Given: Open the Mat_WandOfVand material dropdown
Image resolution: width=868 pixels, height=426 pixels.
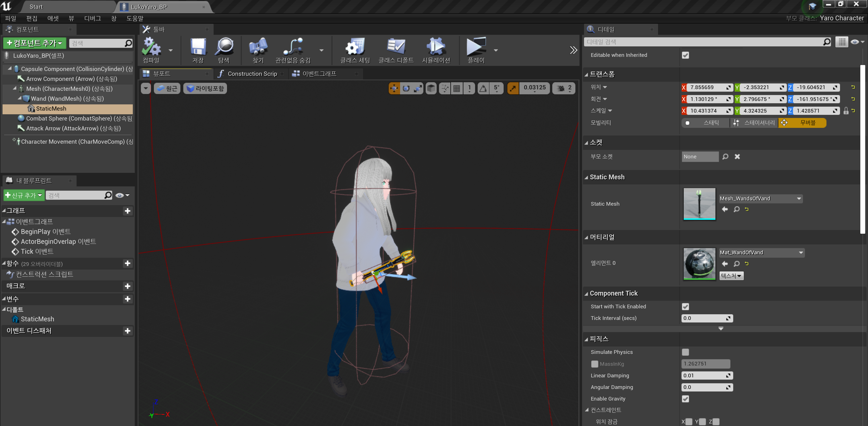Looking at the screenshot, I should (x=761, y=252).
